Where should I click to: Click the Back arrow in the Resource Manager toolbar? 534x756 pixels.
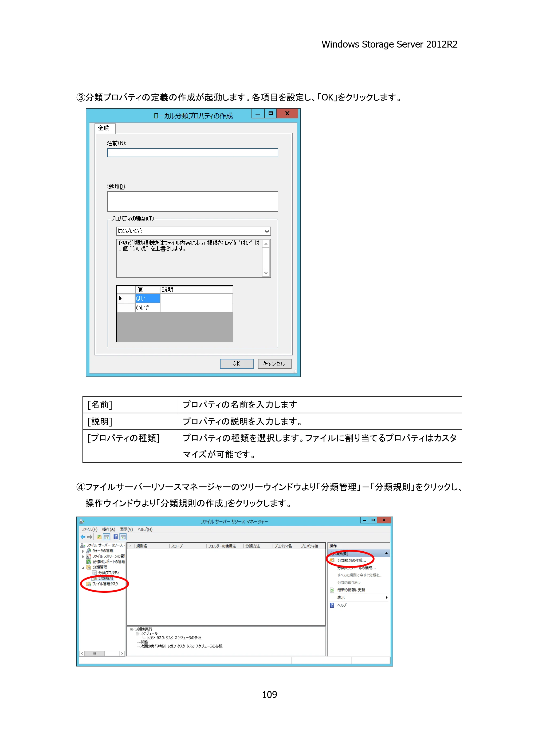click(x=83, y=537)
